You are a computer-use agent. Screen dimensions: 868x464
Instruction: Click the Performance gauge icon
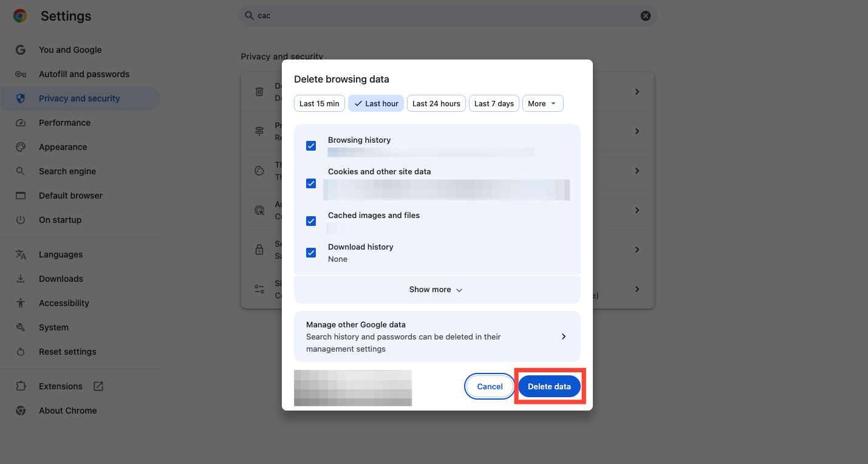tap(21, 123)
